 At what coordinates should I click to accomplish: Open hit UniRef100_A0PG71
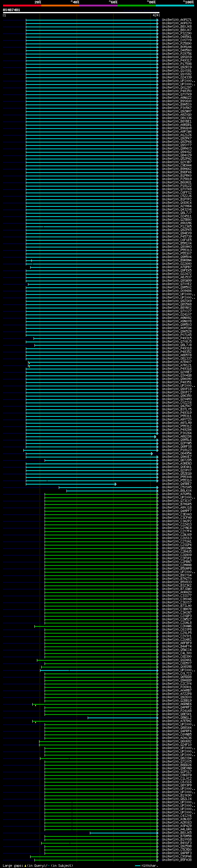[x=177, y=20]
